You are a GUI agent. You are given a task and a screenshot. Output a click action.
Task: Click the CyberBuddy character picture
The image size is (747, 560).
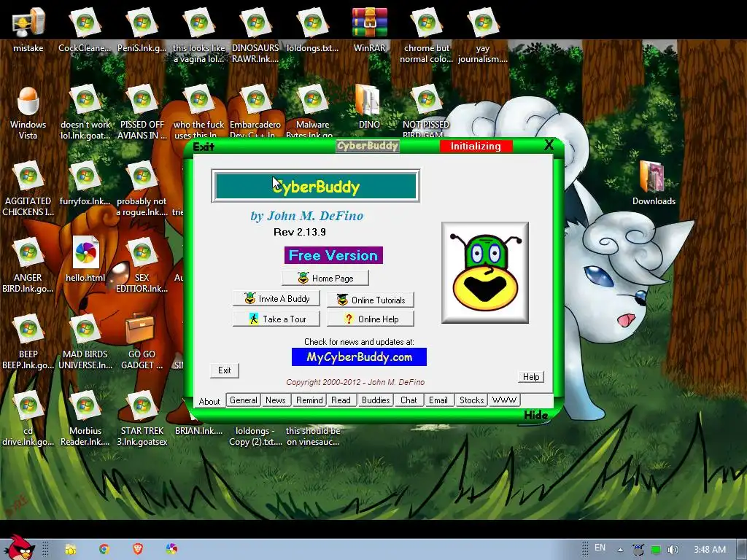click(x=485, y=273)
